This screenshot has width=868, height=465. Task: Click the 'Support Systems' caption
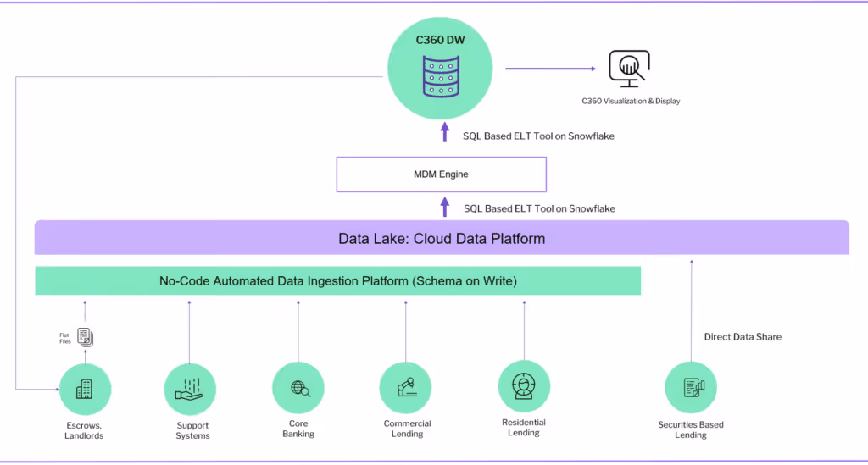point(192,430)
